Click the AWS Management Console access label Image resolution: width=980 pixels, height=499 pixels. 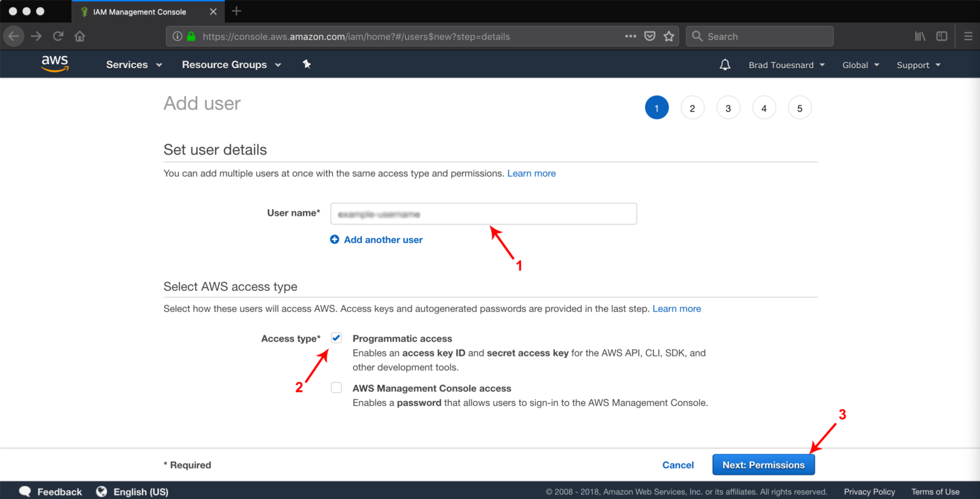tap(431, 388)
